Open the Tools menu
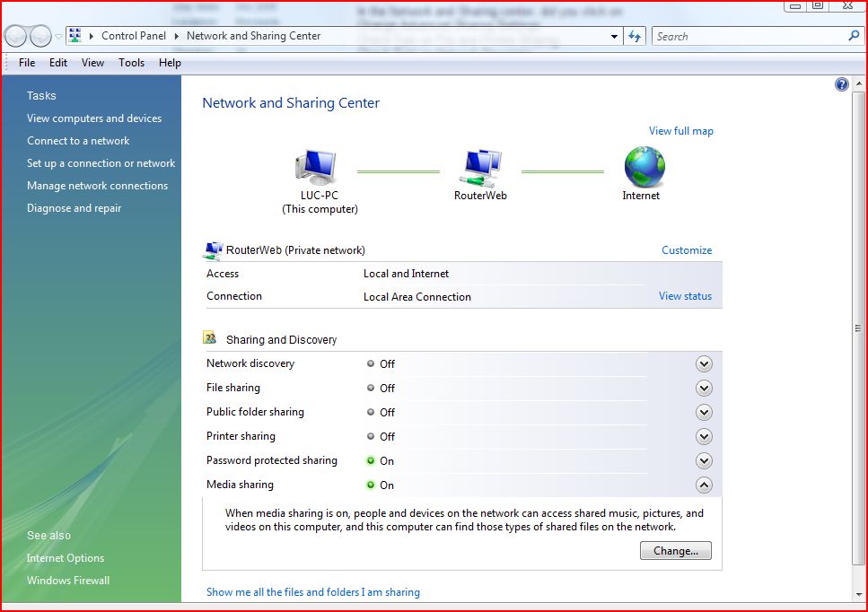This screenshot has width=868, height=612. click(x=131, y=63)
